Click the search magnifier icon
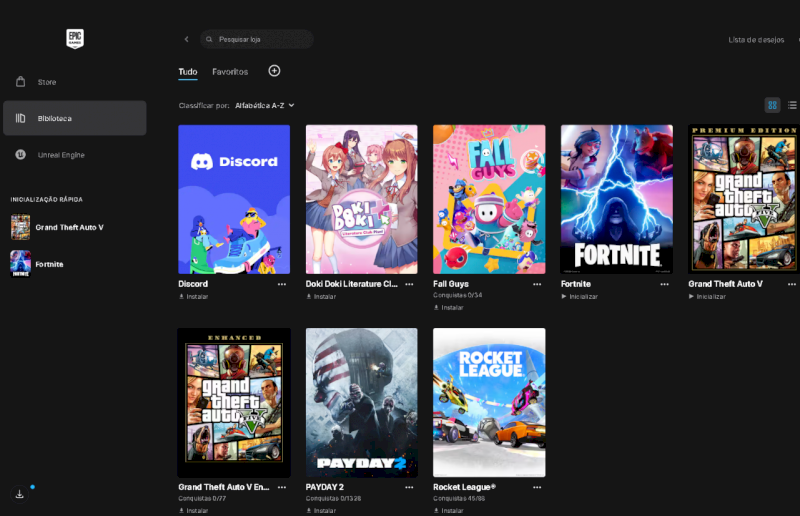 [x=209, y=39]
